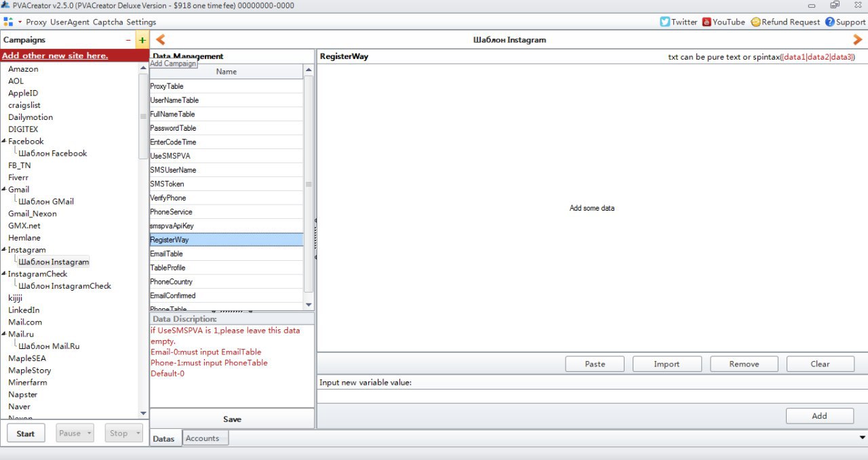
Task: Select the Amazon campaign
Action: [x=23, y=68]
